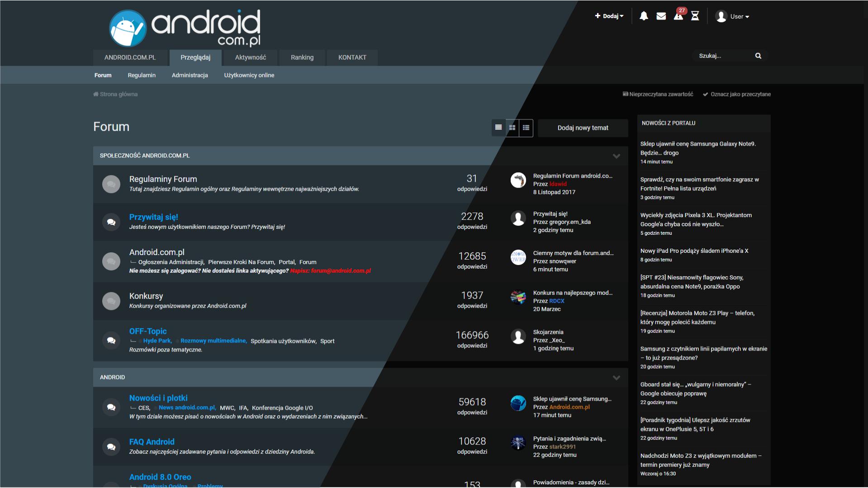This screenshot has width=868, height=488.
Task: Open Regulamin submenu item
Action: 142,75
